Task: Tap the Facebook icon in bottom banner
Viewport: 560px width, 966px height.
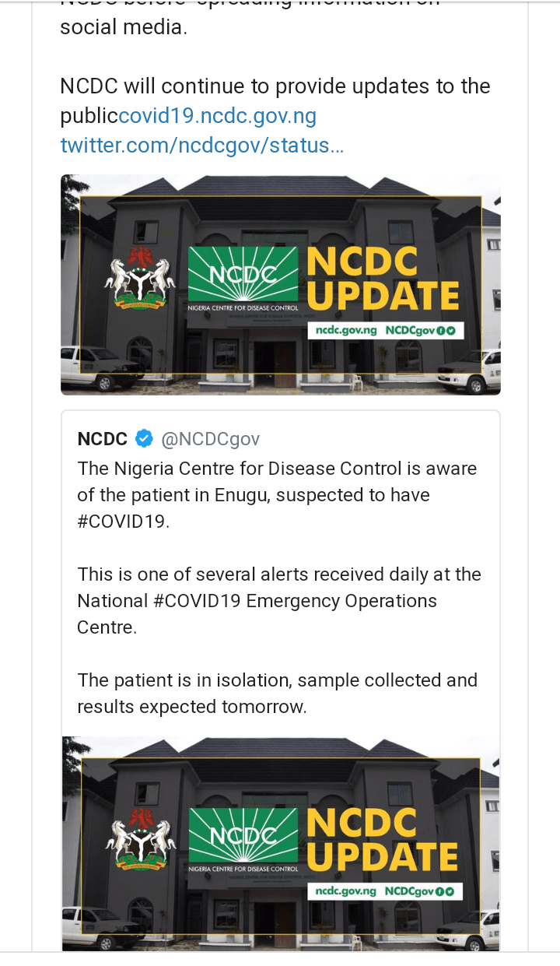Action: [439, 891]
